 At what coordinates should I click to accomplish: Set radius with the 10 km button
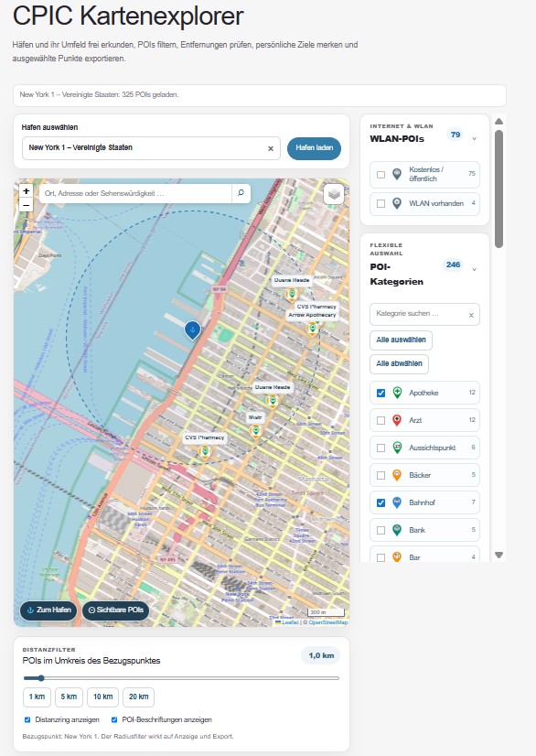click(x=102, y=697)
